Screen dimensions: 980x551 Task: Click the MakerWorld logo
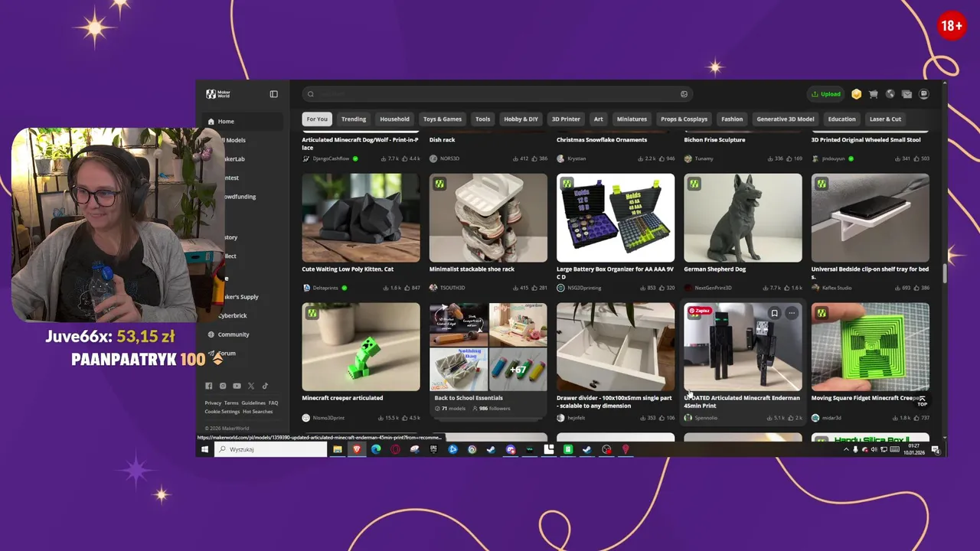coord(217,94)
